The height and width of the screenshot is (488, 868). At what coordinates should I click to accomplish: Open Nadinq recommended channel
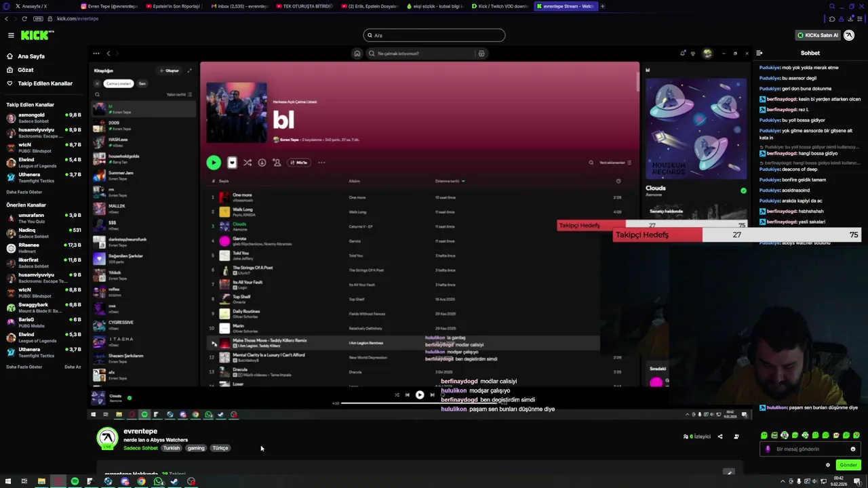(43, 233)
